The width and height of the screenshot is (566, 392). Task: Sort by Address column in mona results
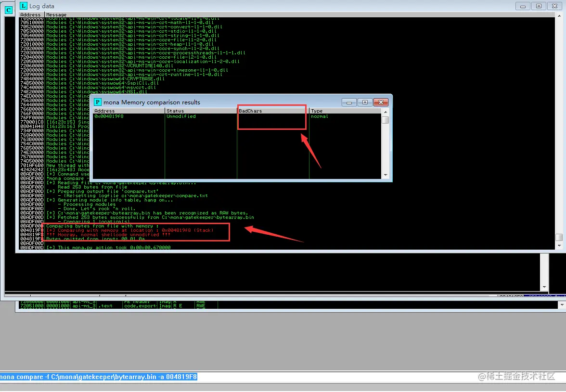(129, 111)
